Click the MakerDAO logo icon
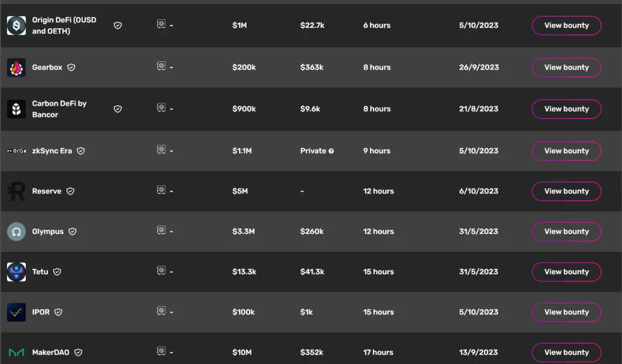 pyautogui.click(x=16, y=352)
